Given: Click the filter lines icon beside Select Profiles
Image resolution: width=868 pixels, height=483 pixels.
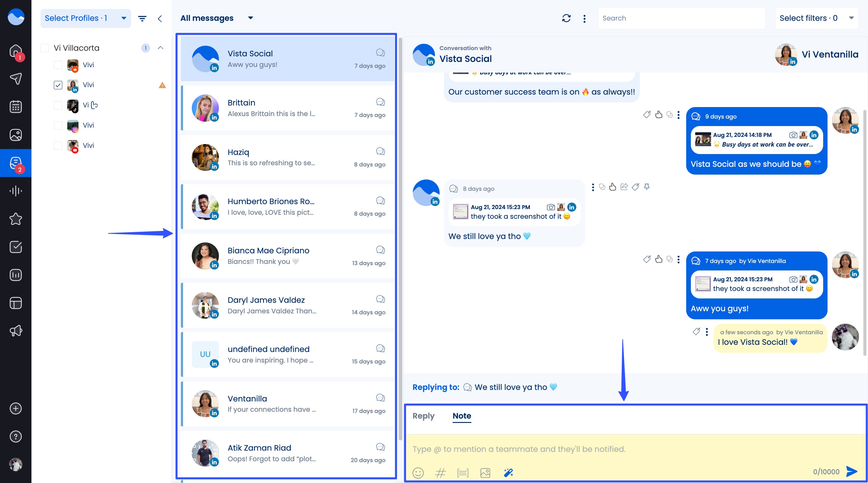Looking at the screenshot, I should 142,18.
